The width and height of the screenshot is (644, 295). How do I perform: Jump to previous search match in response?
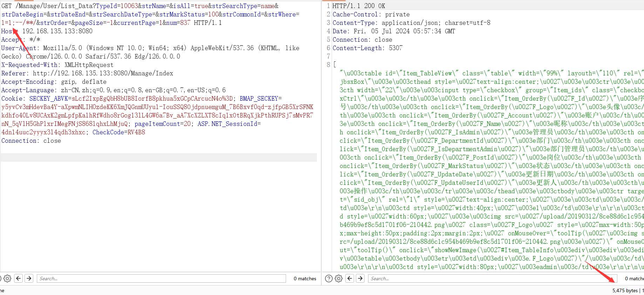point(350,279)
